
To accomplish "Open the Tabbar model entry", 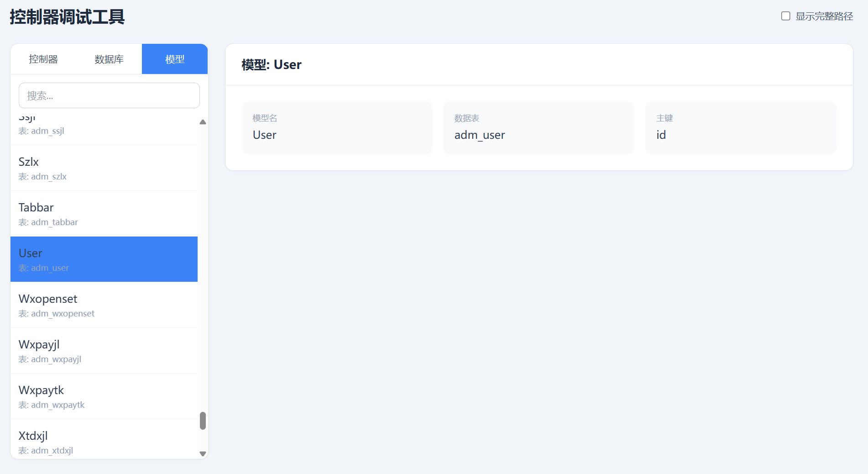I will 104,214.
